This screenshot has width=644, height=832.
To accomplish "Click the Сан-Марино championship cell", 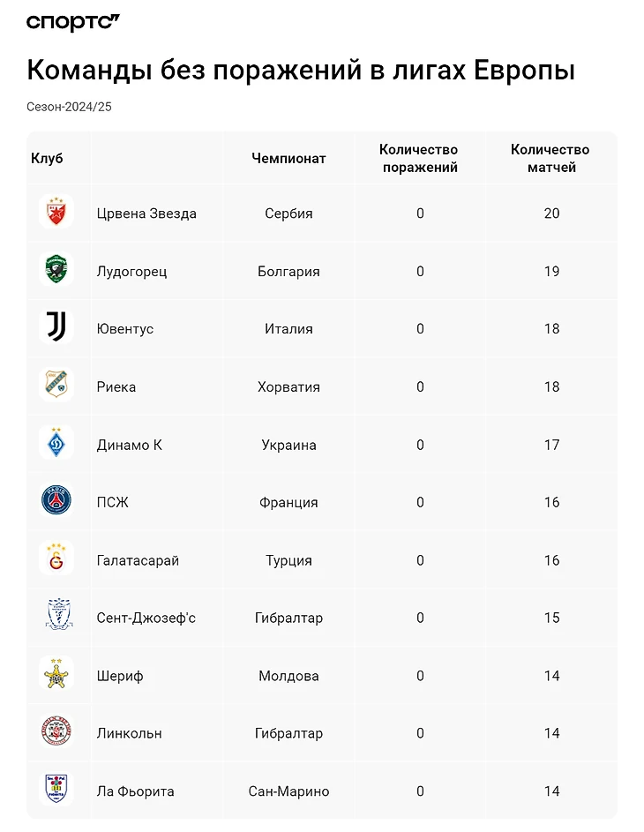I will point(288,791).
